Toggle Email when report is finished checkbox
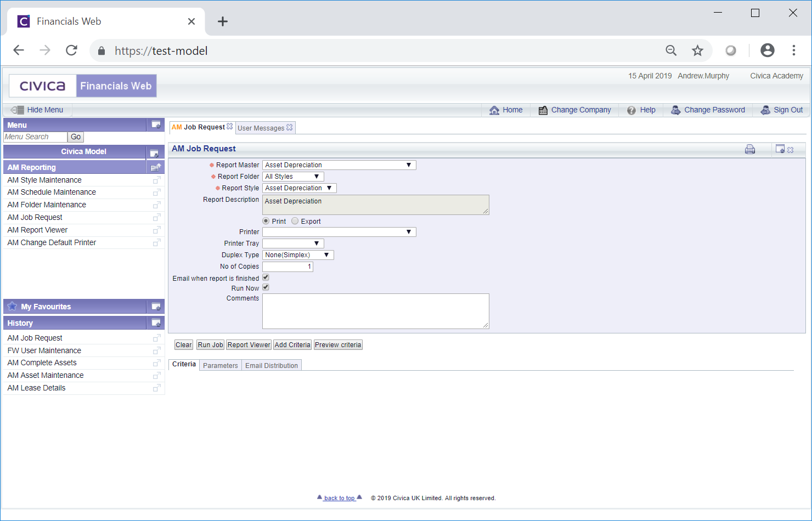This screenshot has width=812, height=521. (266, 278)
